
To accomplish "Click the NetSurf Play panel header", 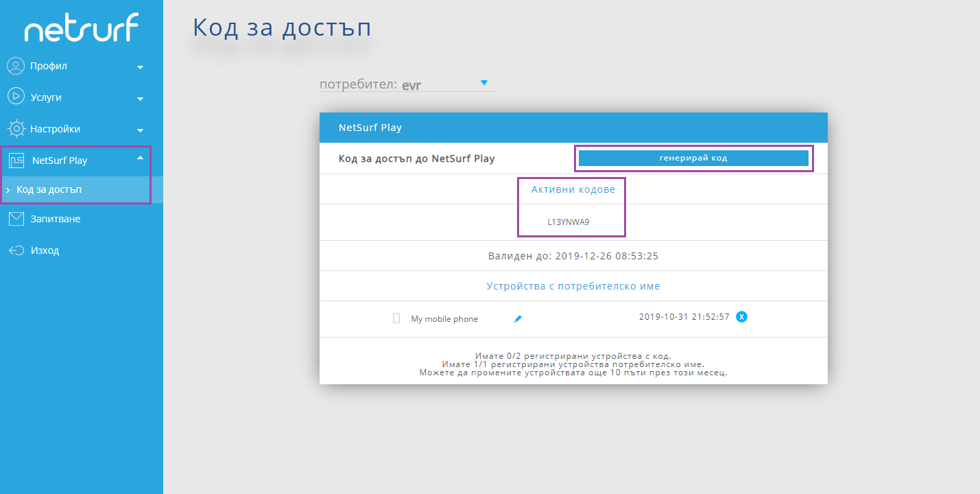I will tap(573, 128).
